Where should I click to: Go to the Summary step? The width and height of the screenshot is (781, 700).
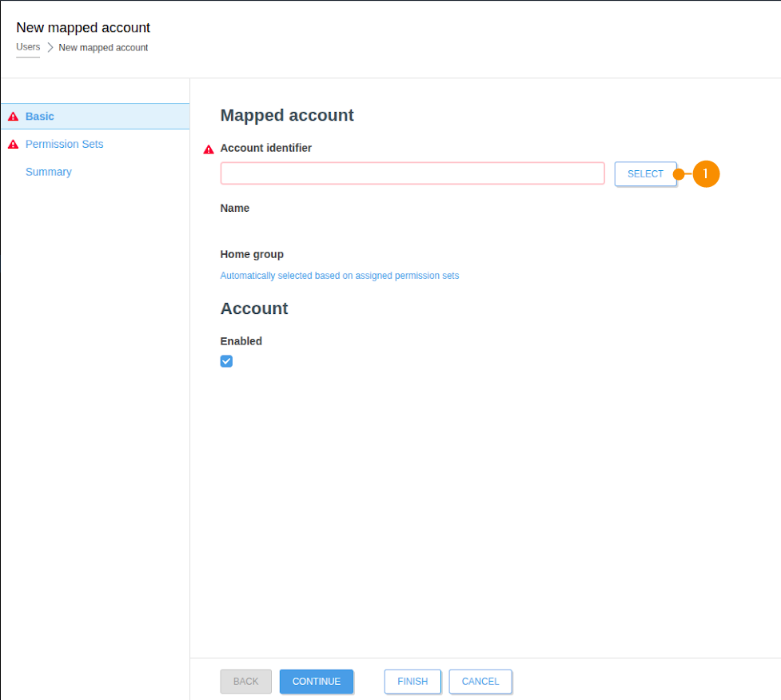point(48,172)
